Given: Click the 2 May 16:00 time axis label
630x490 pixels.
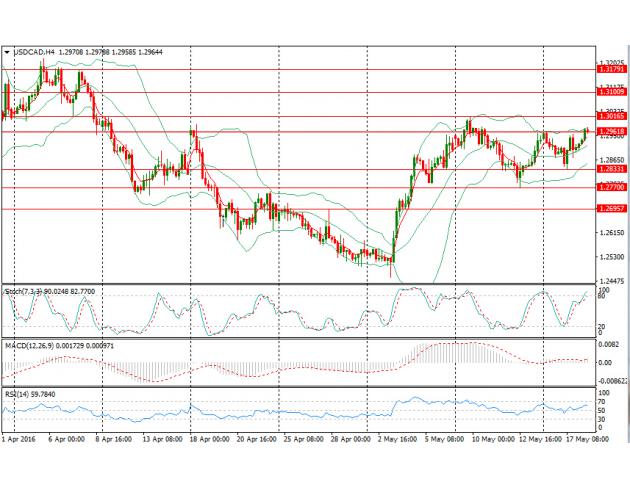Looking at the screenshot, I should tap(397, 439).
